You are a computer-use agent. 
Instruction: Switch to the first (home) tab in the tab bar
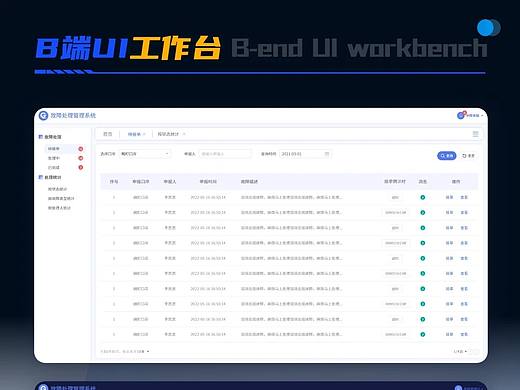[107, 134]
